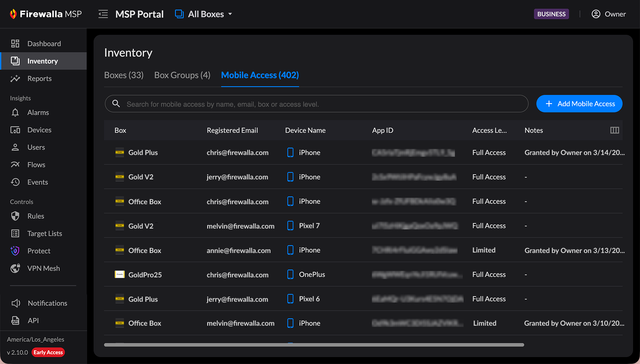640x364 pixels.
Task: Open the API page icon
Action: pos(16,320)
